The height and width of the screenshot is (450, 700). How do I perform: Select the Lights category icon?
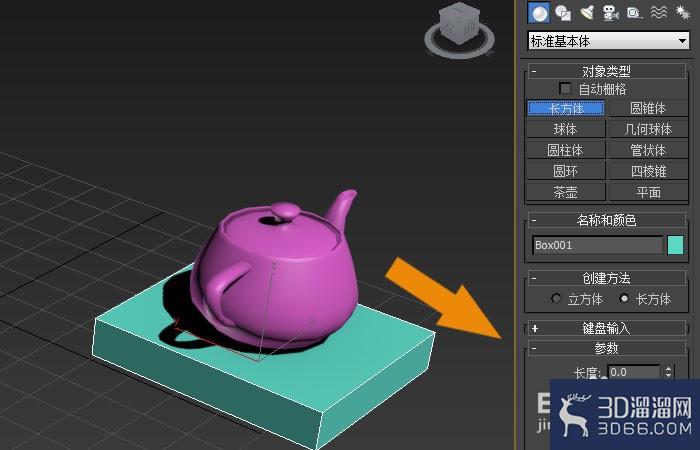point(587,12)
